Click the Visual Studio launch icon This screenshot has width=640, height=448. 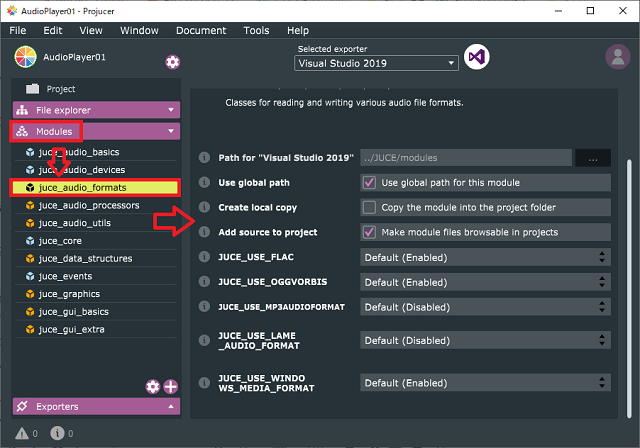click(x=477, y=57)
